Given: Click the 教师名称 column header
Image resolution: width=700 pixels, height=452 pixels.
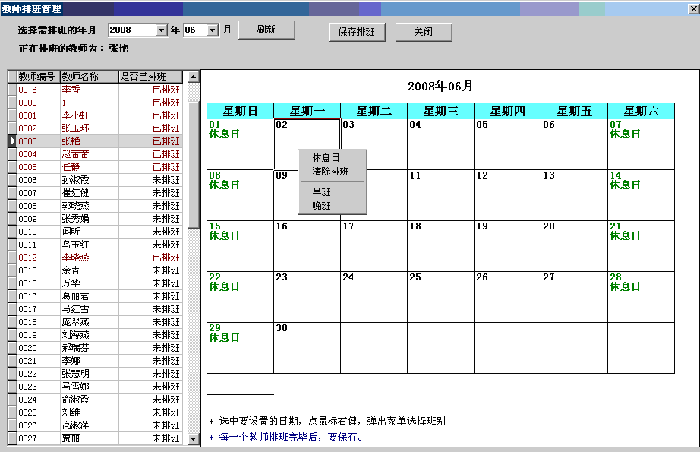Looking at the screenshot, I should point(89,77).
